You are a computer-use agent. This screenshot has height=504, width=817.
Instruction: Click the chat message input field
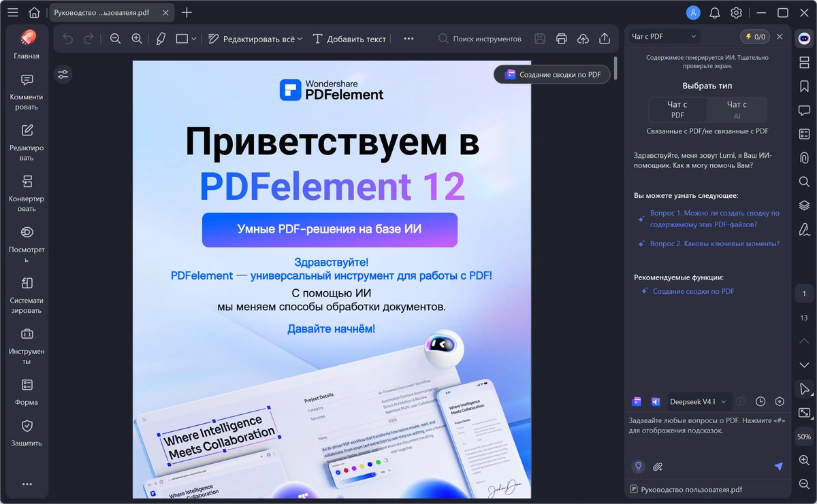tap(708, 435)
